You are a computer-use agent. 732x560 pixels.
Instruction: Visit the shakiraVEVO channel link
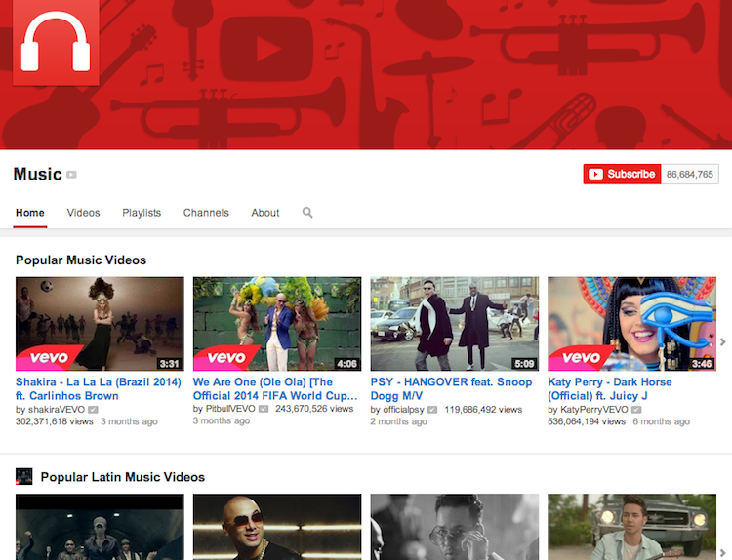tap(57, 410)
